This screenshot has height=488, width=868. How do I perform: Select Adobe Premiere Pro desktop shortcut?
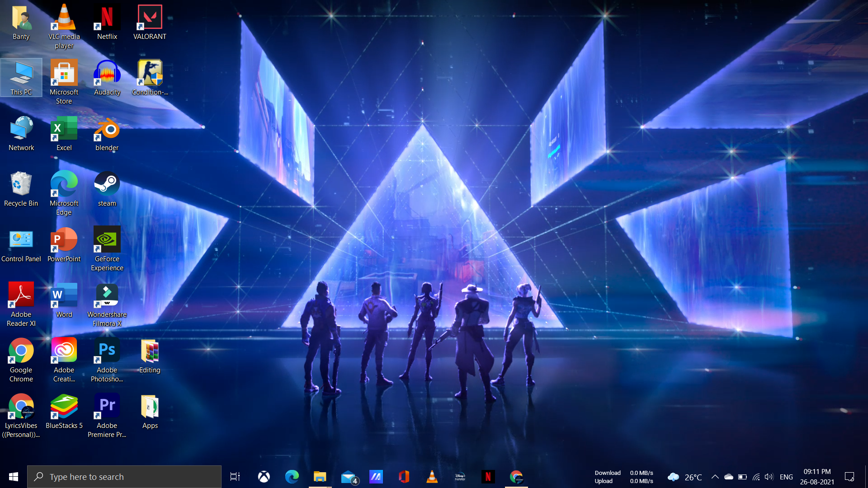(x=107, y=416)
